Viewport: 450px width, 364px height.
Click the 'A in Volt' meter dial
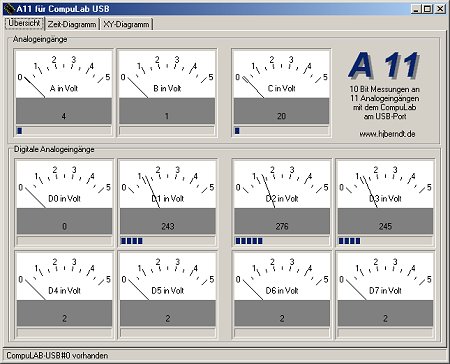[64, 74]
